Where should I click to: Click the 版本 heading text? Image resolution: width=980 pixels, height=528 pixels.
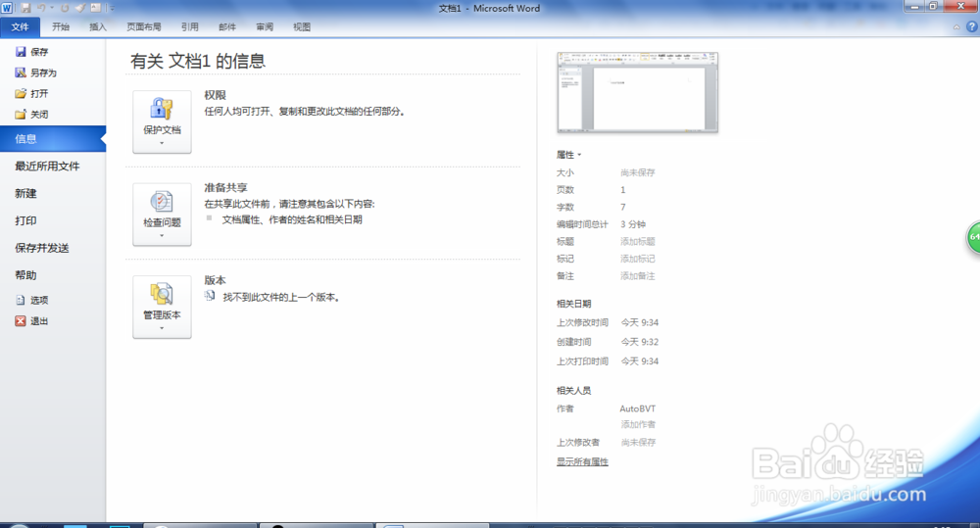(215, 280)
